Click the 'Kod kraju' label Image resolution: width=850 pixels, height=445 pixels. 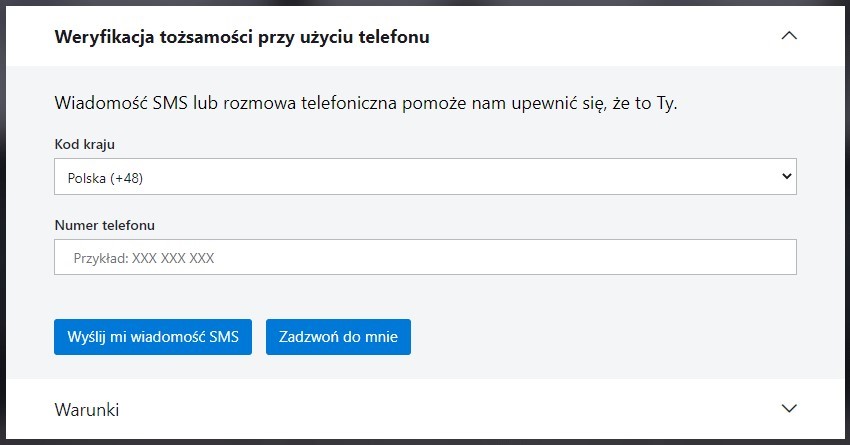[x=85, y=144]
